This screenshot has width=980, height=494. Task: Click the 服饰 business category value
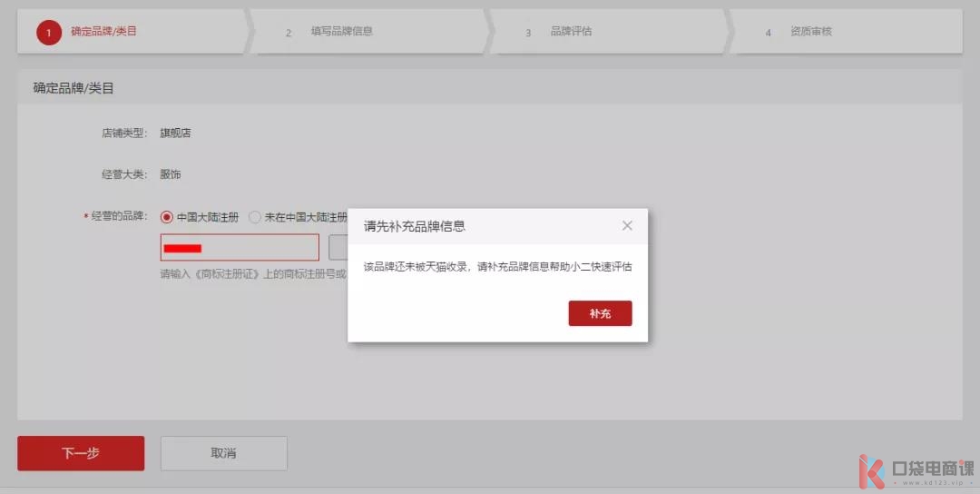(x=171, y=174)
